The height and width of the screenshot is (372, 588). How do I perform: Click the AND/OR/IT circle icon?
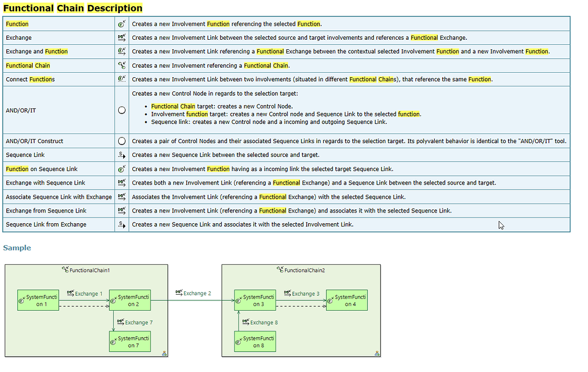tap(122, 110)
